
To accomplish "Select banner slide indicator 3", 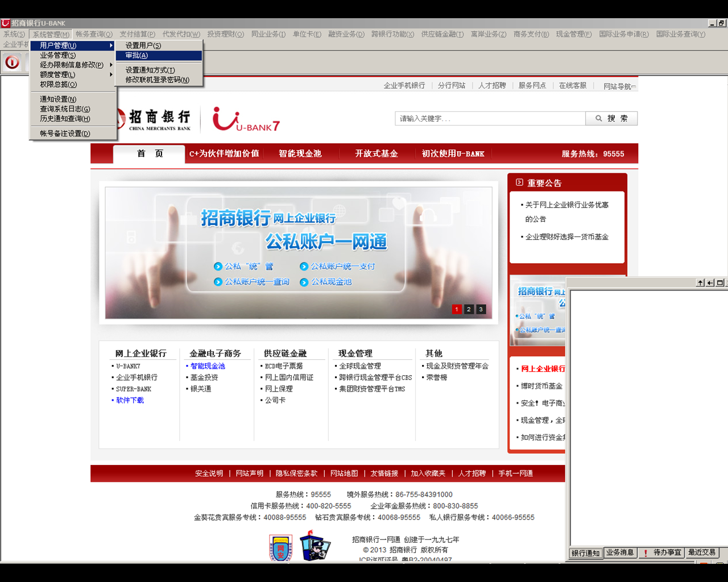I will (x=481, y=309).
